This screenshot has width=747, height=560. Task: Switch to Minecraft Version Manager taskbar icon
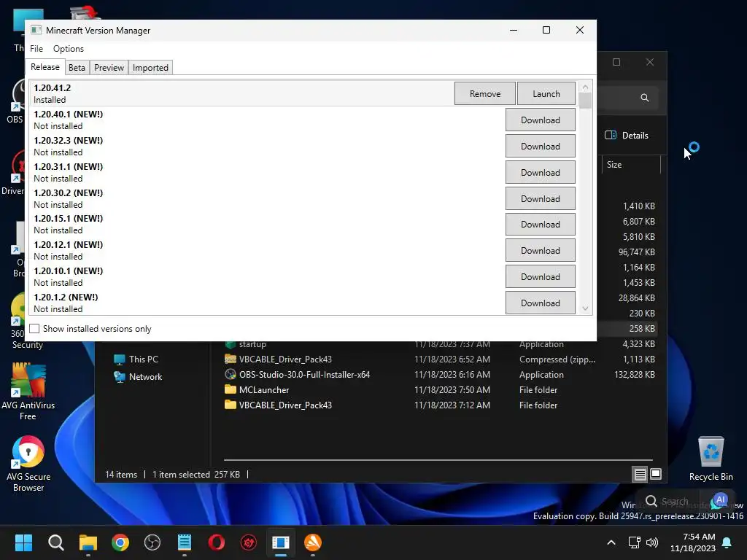coord(281,542)
